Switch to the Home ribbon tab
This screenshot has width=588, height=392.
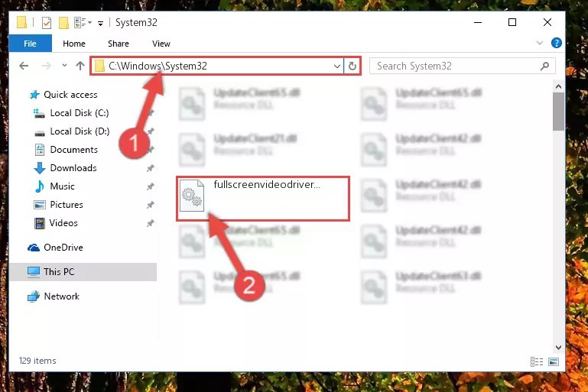pyautogui.click(x=74, y=44)
